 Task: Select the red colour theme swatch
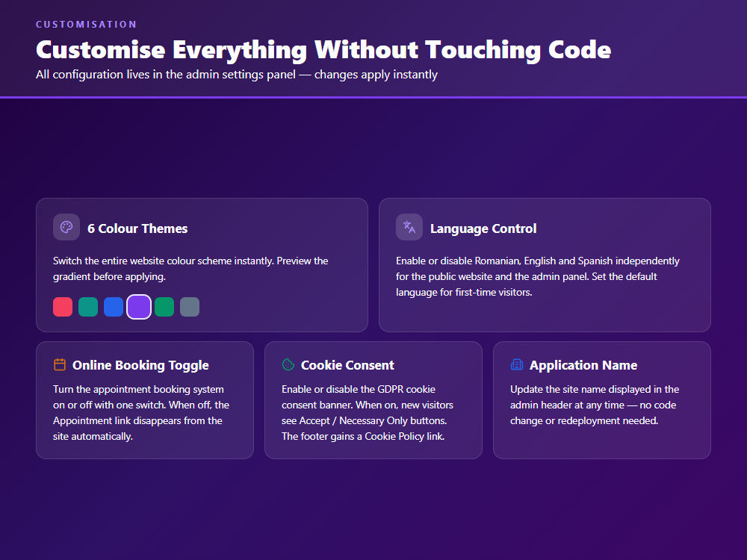coord(63,307)
